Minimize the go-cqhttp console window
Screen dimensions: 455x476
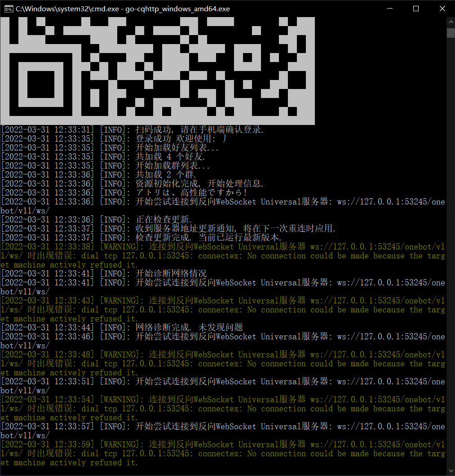coord(390,9)
